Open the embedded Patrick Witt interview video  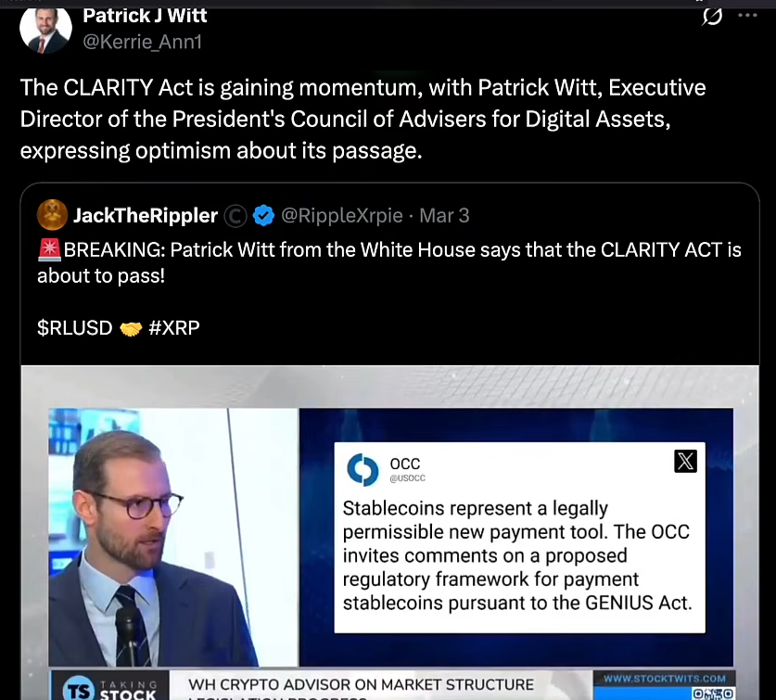coord(390,533)
